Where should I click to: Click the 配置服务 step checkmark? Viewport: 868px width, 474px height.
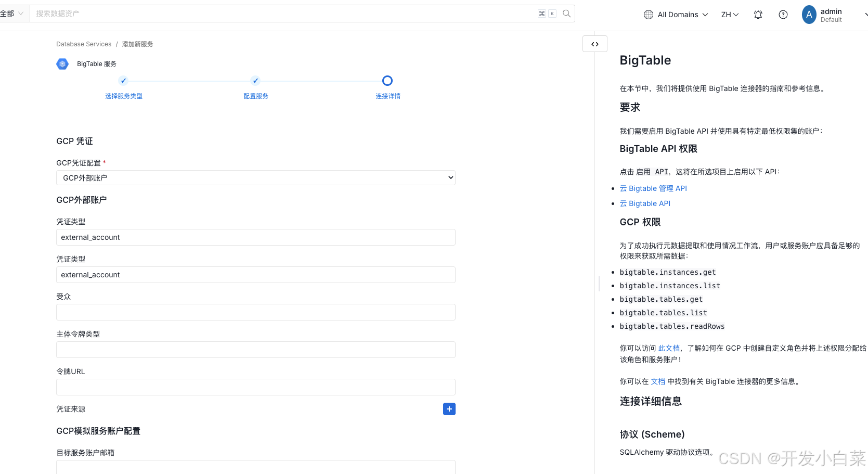tap(255, 81)
